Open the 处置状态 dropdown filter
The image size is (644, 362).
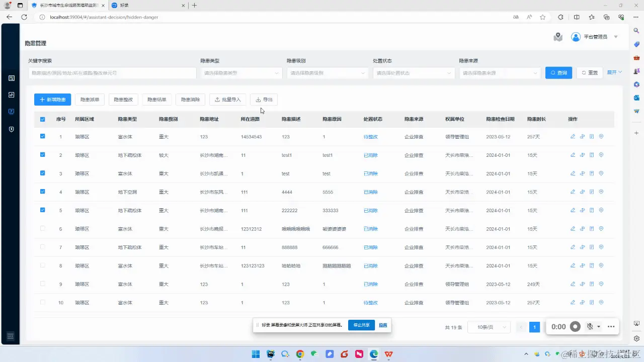pos(414,73)
